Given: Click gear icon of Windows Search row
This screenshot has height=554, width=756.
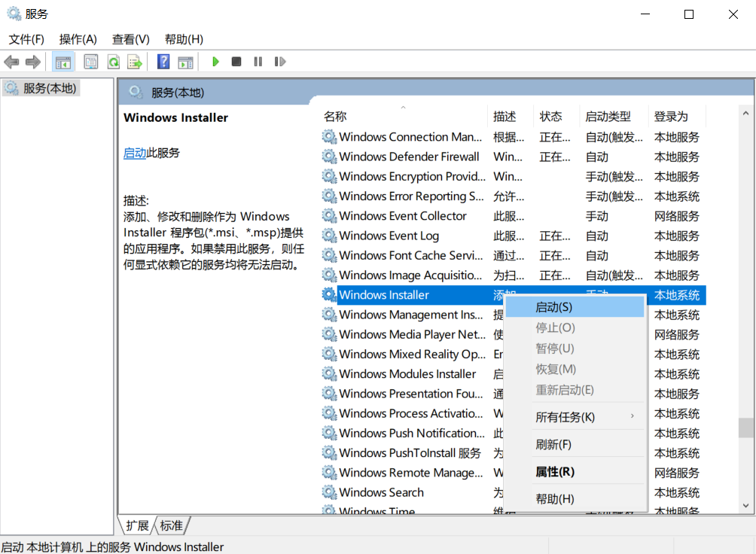Looking at the screenshot, I should point(329,492).
